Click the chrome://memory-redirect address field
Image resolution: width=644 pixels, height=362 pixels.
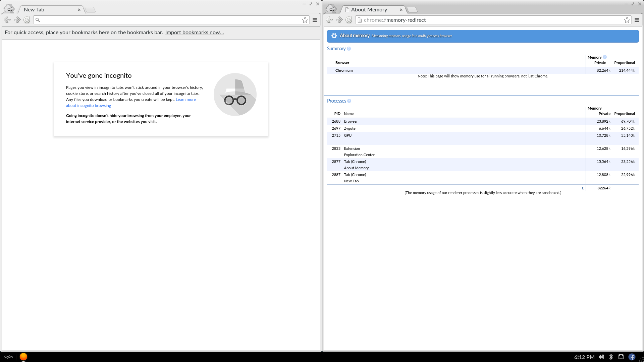493,20
